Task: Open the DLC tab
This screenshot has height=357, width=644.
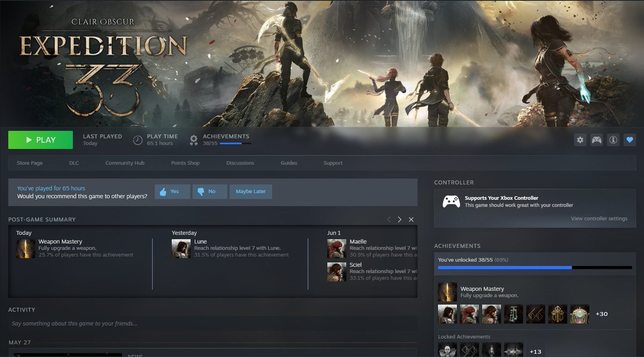Action: click(74, 163)
